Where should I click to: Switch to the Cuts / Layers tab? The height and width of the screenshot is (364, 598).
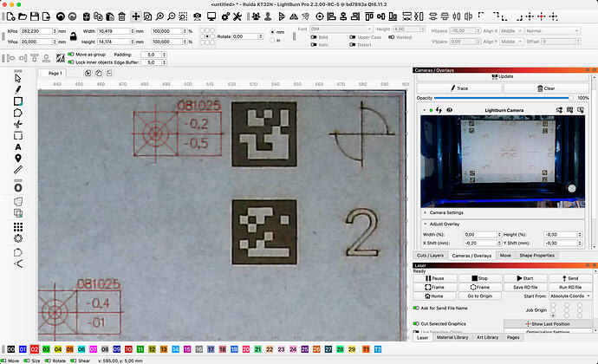point(430,256)
